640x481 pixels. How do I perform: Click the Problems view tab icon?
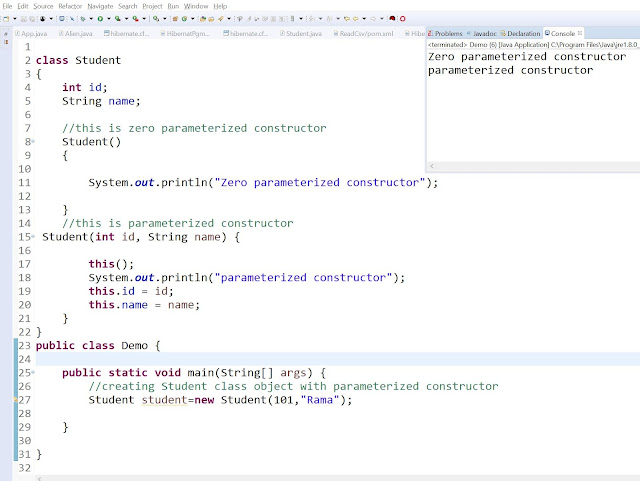[430, 33]
